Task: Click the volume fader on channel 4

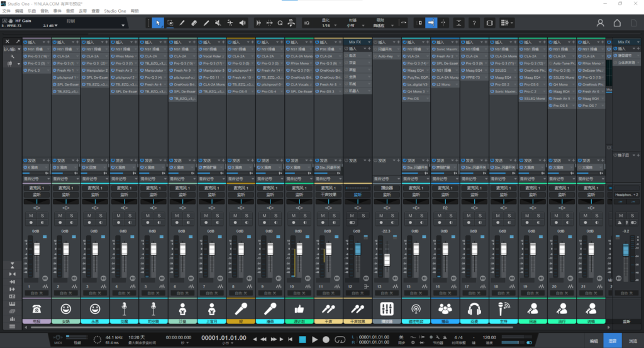Action: (123, 249)
